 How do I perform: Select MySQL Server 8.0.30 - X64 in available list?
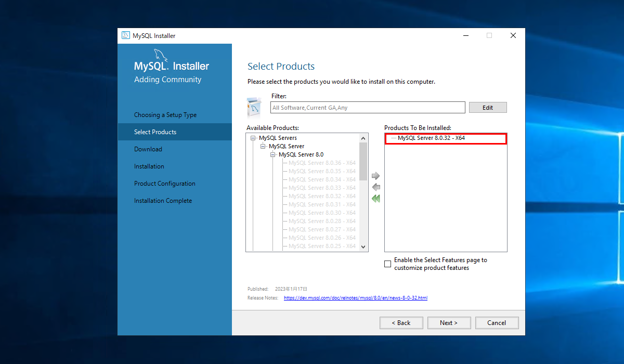(x=322, y=213)
